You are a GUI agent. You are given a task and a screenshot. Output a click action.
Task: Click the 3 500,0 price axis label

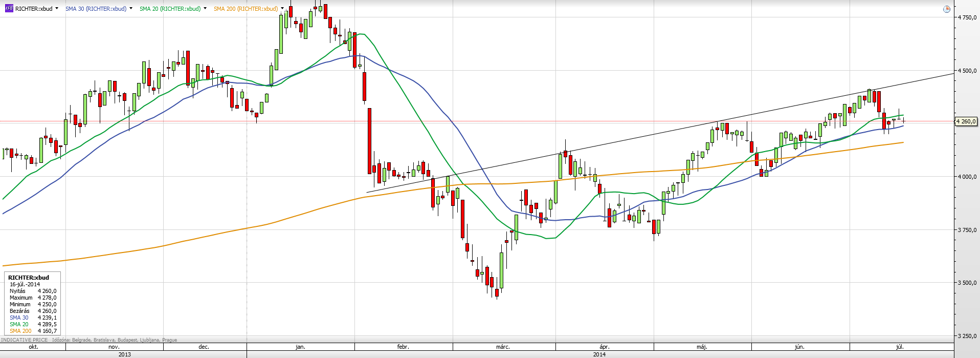pos(967,283)
